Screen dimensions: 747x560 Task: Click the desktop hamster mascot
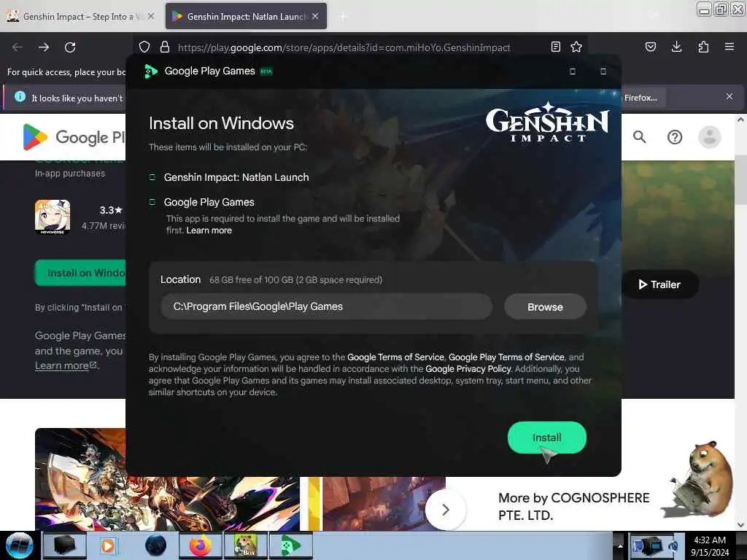[700, 479]
